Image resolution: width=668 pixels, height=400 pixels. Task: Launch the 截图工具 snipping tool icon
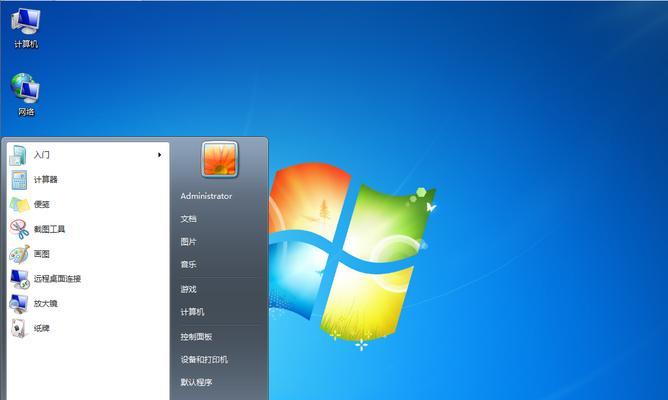(x=20, y=229)
